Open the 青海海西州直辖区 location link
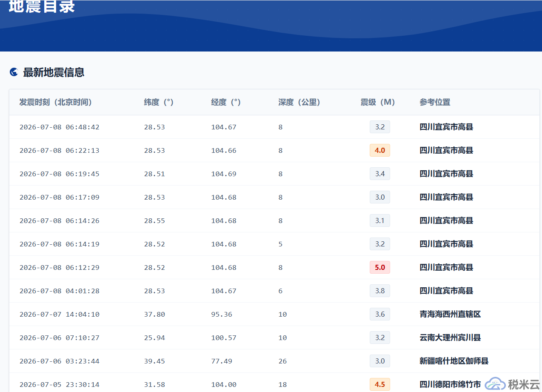This screenshot has height=392, width=542. [450, 314]
